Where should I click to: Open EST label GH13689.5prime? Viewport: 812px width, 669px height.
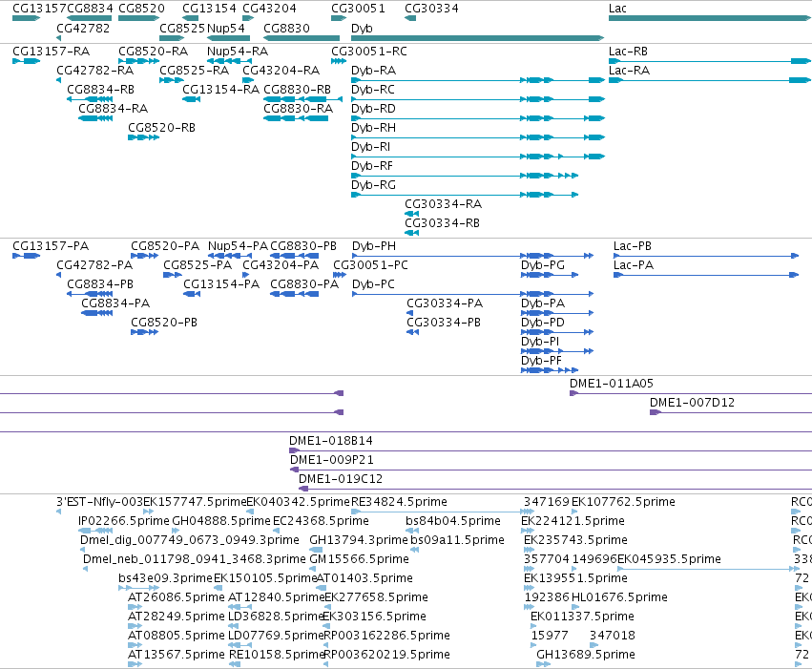click(x=586, y=655)
